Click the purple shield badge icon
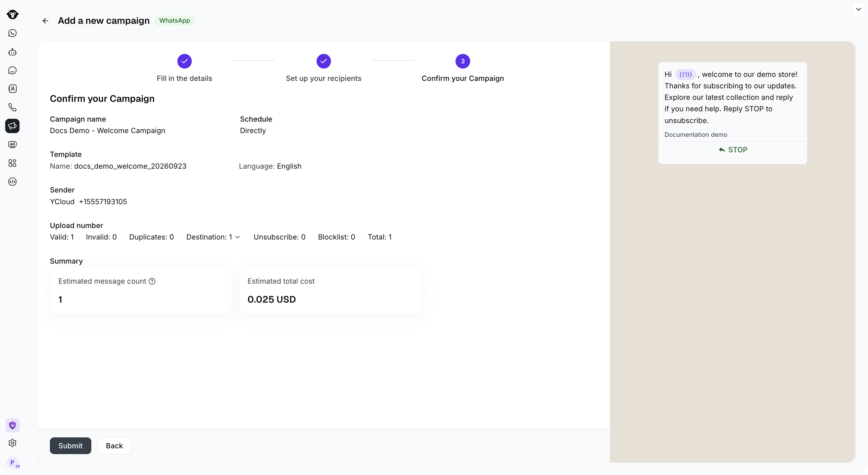 [12, 425]
